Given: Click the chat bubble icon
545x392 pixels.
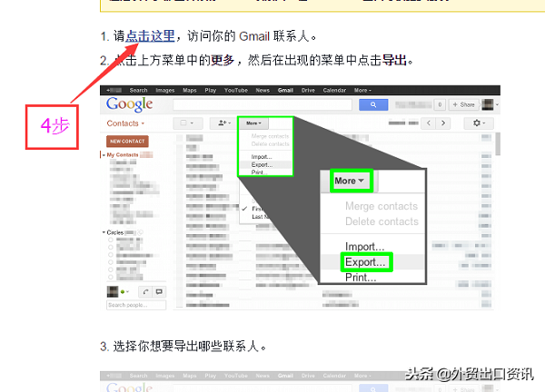Looking at the screenshot, I should coord(159,291).
